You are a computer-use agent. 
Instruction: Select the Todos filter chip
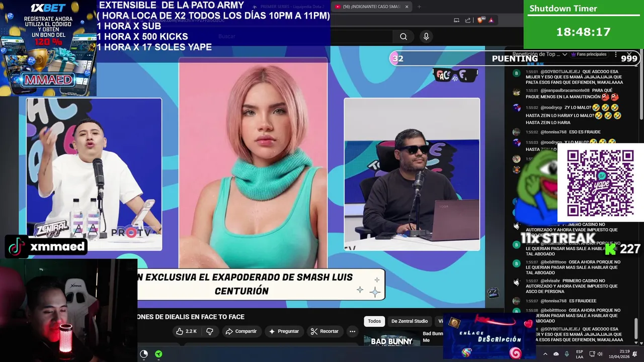pyautogui.click(x=374, y=321)
